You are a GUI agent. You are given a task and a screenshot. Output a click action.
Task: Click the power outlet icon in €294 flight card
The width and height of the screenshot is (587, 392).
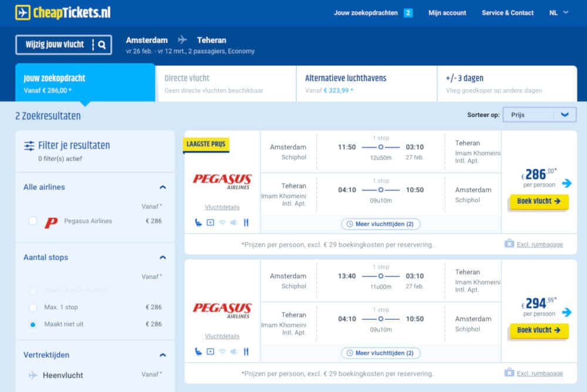[234, 352]
